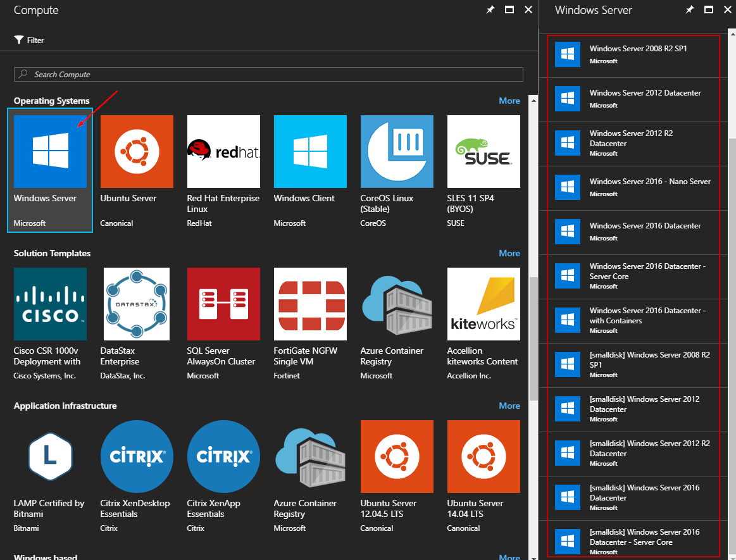This screenshot has width=736, height=560.
Task: Maximize the Windows Server blade
Action: point(709,10)
